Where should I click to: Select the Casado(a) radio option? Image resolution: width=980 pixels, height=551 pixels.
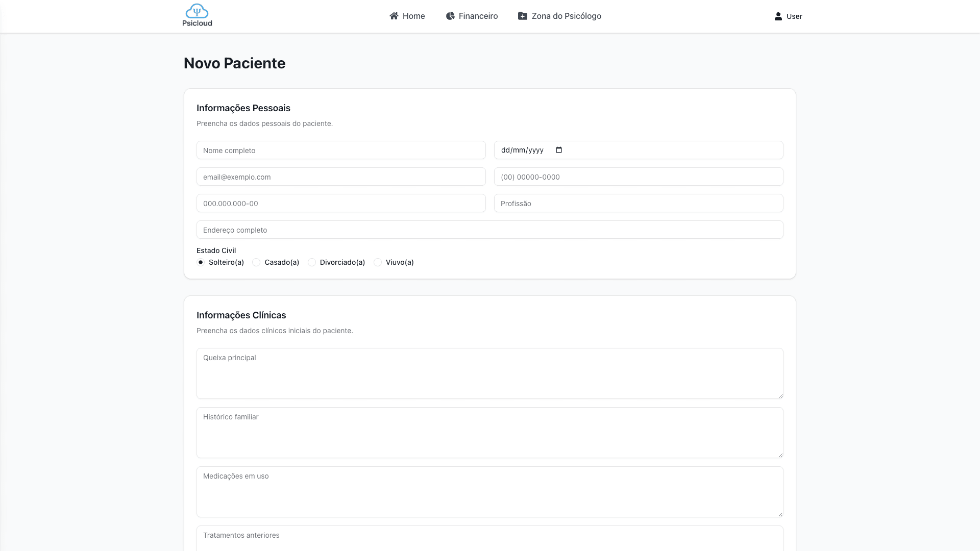pos(256,262)
